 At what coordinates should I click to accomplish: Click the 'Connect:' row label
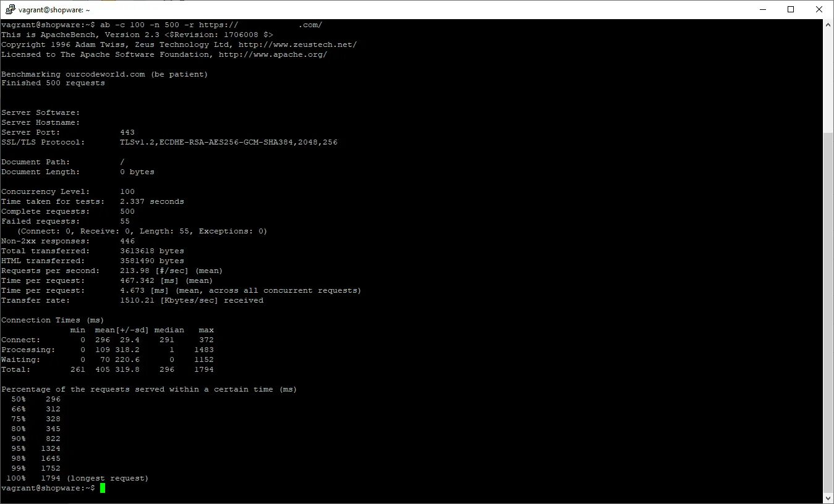[21, 340]
